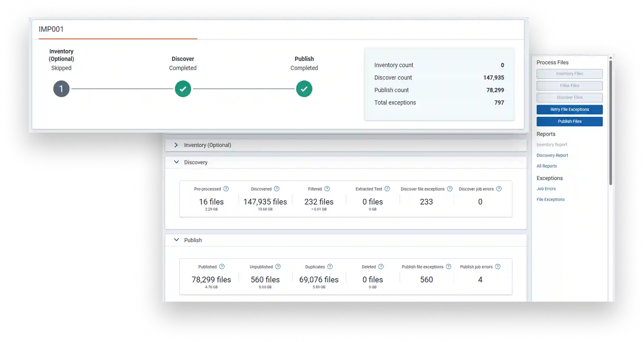Select the Discover step checkmark circle
This screenshot has width=644, height=342.
pos(183,89)
